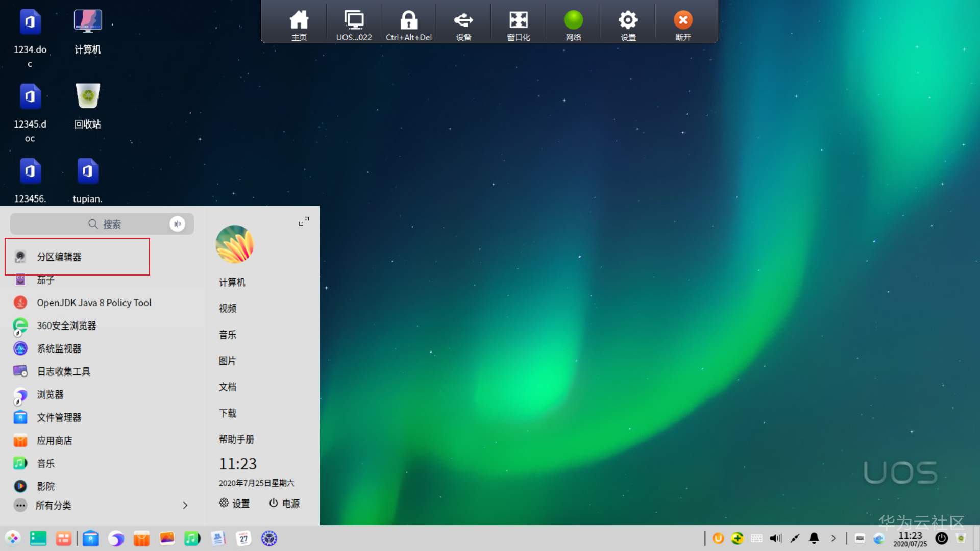The width and height of the screenshot is (980, 551).
Task: Open 下载 folder link in launcher
Action: pos(228,413)
